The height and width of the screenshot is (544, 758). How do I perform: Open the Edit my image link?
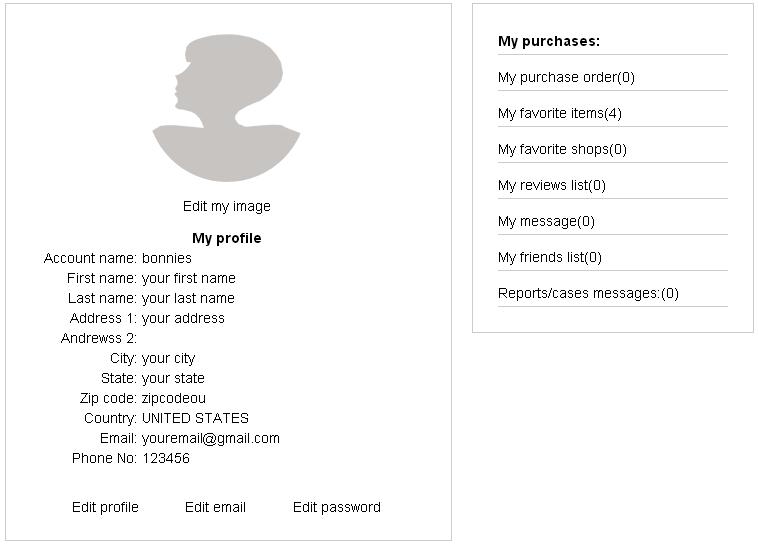(226, 206)
